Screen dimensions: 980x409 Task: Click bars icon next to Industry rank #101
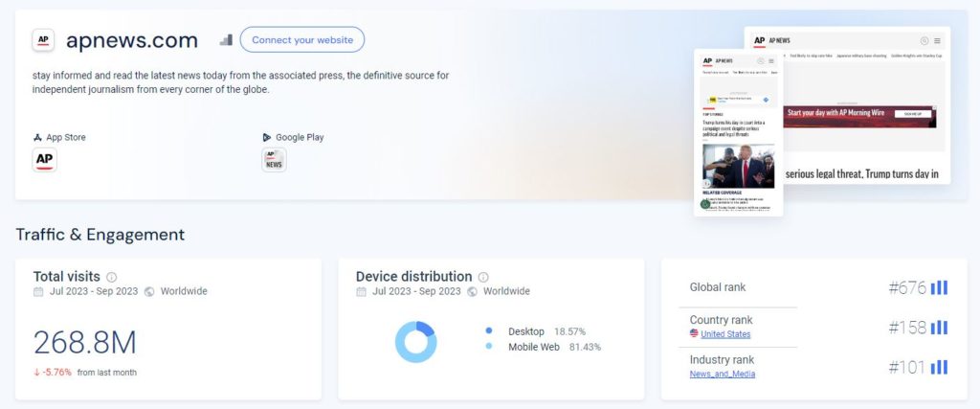939,367
